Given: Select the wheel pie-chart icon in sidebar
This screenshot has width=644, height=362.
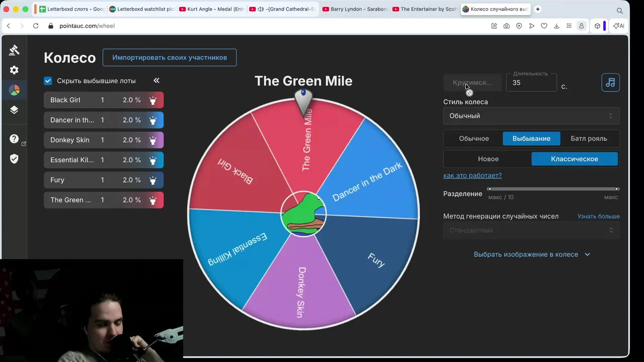Looking at the screenshot, I should coord(14,90).
